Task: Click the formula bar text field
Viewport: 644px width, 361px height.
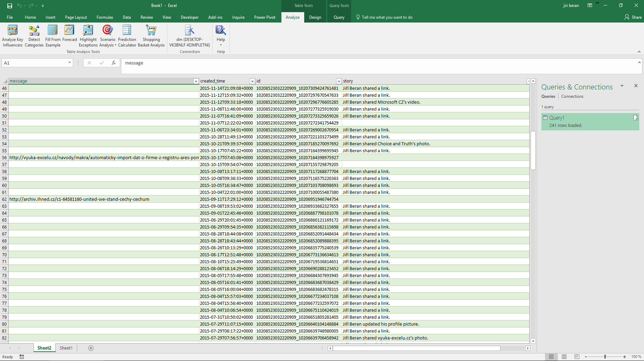Action: coord(379,66)
